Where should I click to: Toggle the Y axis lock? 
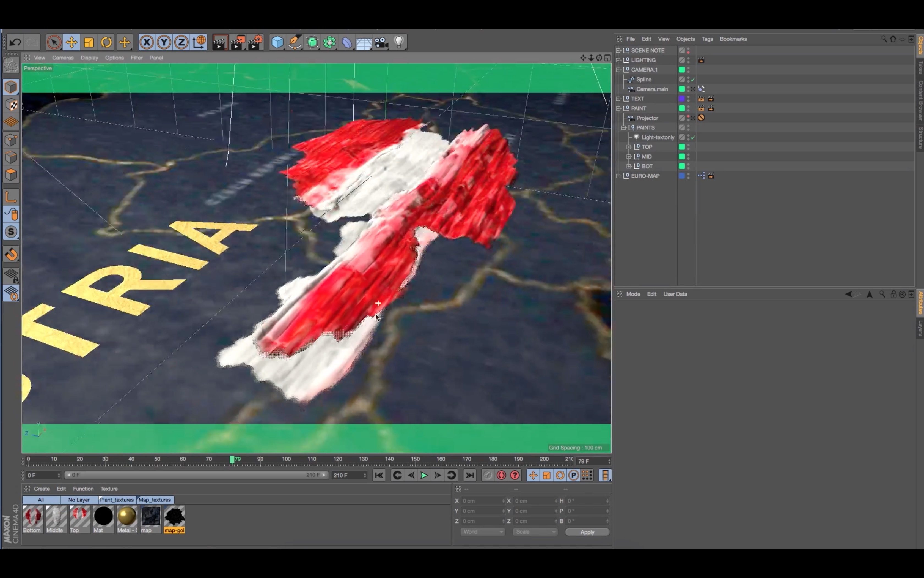pyautogui.click(x=164, y=42)
